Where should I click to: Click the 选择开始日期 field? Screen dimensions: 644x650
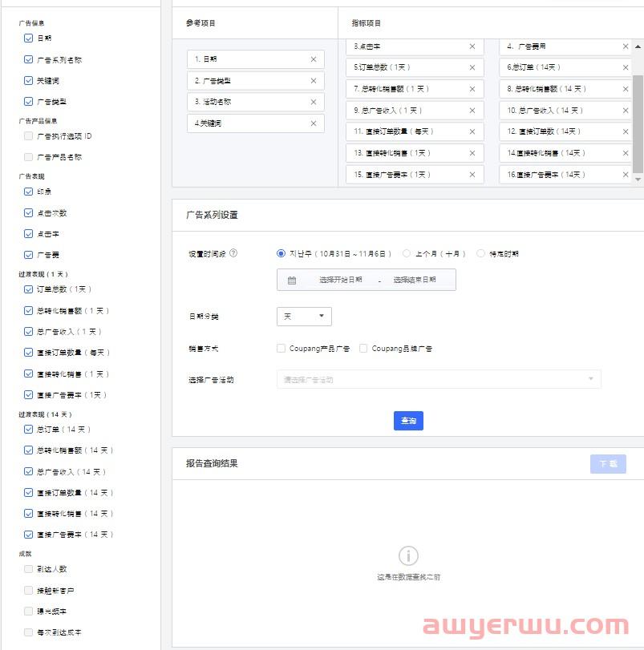(340, 281)
